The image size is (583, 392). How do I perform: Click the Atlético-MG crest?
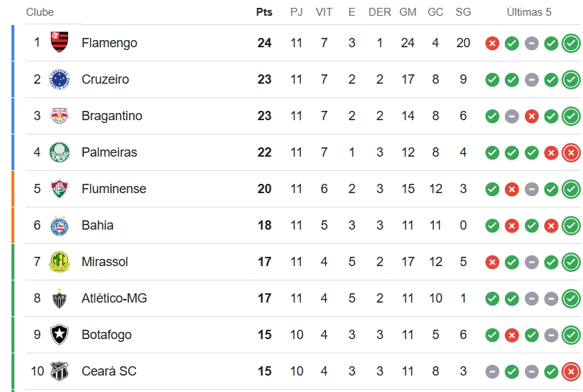(x=59, y=298)
